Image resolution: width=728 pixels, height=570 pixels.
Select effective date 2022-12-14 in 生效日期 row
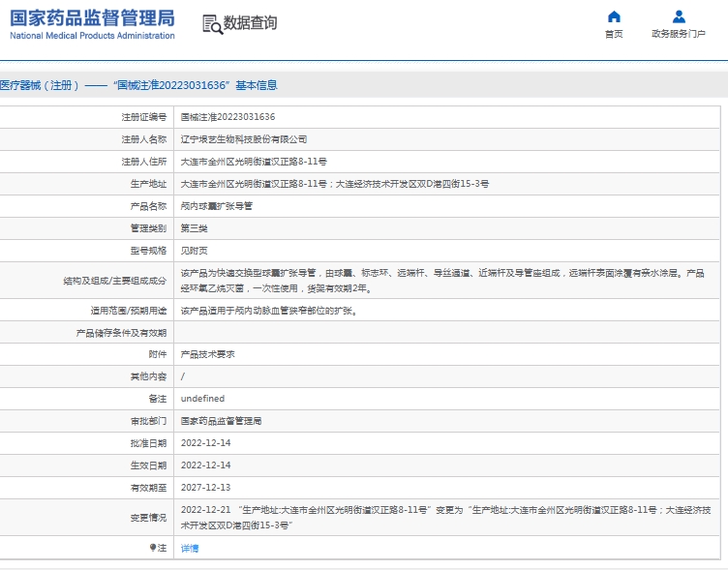click(205, 465)
